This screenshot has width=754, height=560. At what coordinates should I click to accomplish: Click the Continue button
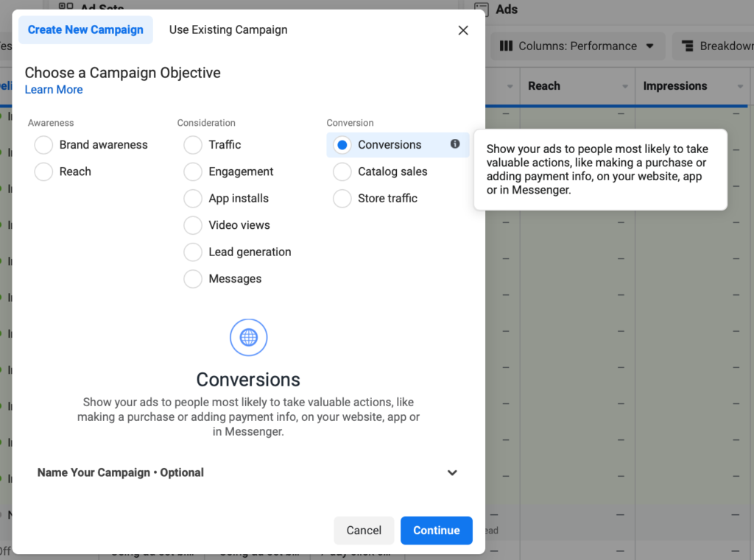pos(436,530)
